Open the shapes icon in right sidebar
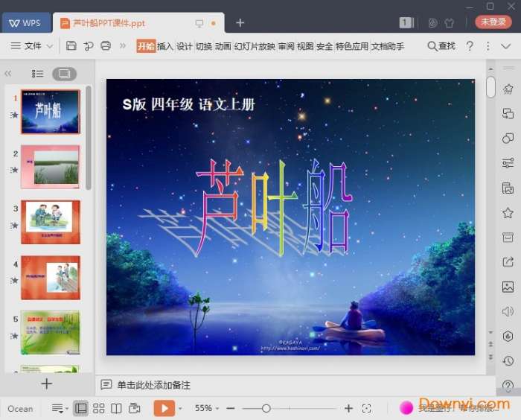The image size is (521, 420). coord(508,138)
